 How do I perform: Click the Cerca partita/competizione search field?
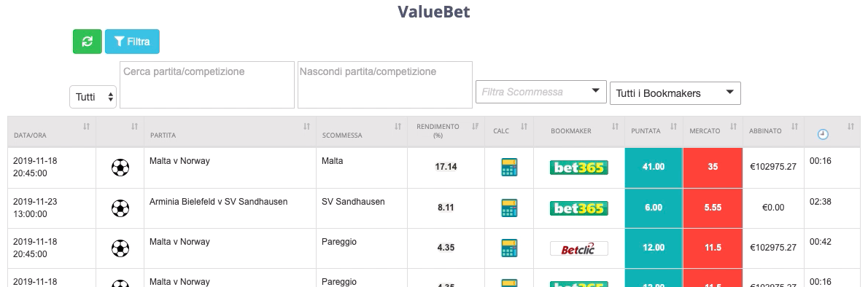tap(207, 84)
